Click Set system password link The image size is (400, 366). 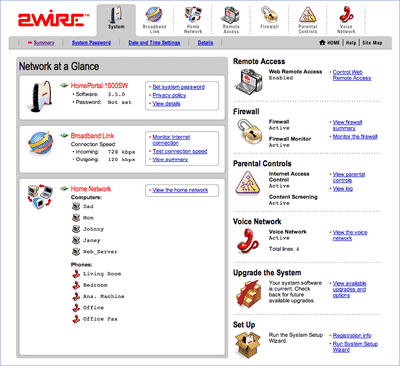(x=178, y=87)
